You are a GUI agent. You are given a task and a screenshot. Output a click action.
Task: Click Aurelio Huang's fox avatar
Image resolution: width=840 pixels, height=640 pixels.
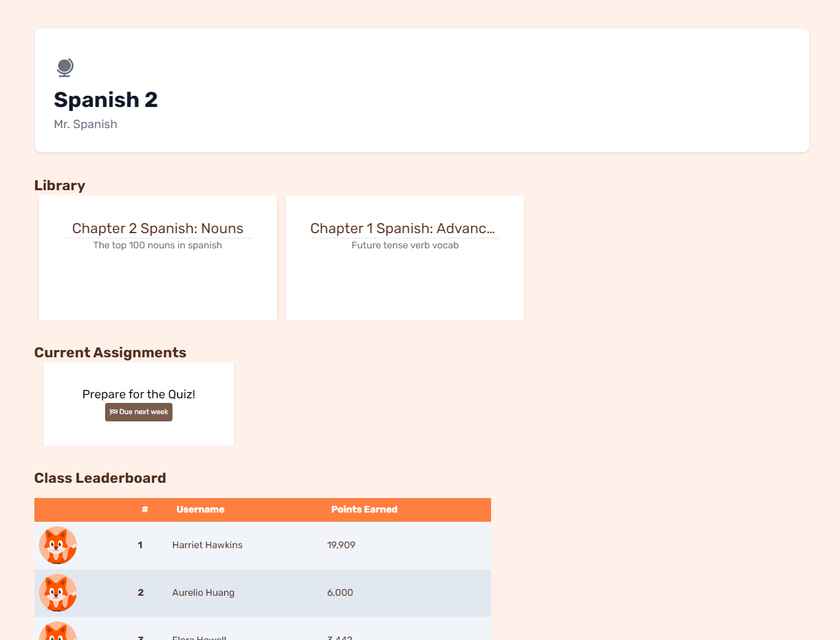click(58, 592)
